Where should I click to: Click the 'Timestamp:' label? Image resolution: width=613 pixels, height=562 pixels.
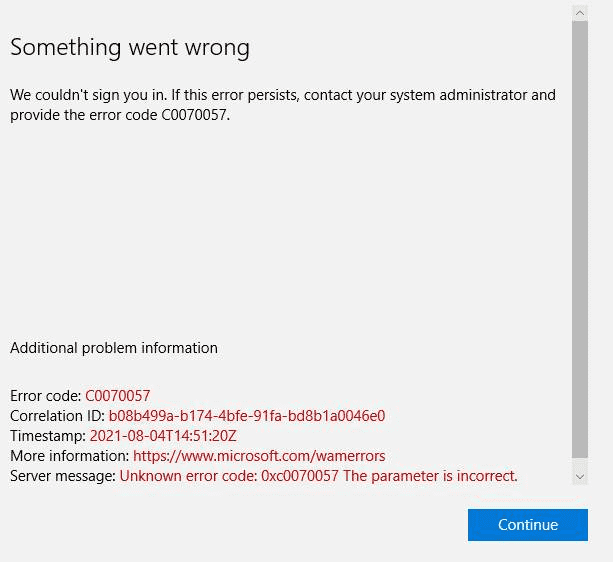point(48,436)
